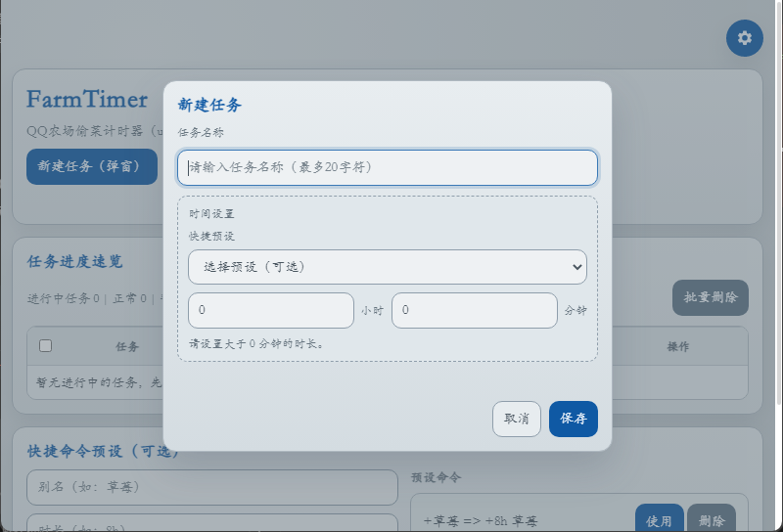Select the +草莓 => +8h 草莓 preset text
Screen dimensions: 783x532
(x=481, y=521)
